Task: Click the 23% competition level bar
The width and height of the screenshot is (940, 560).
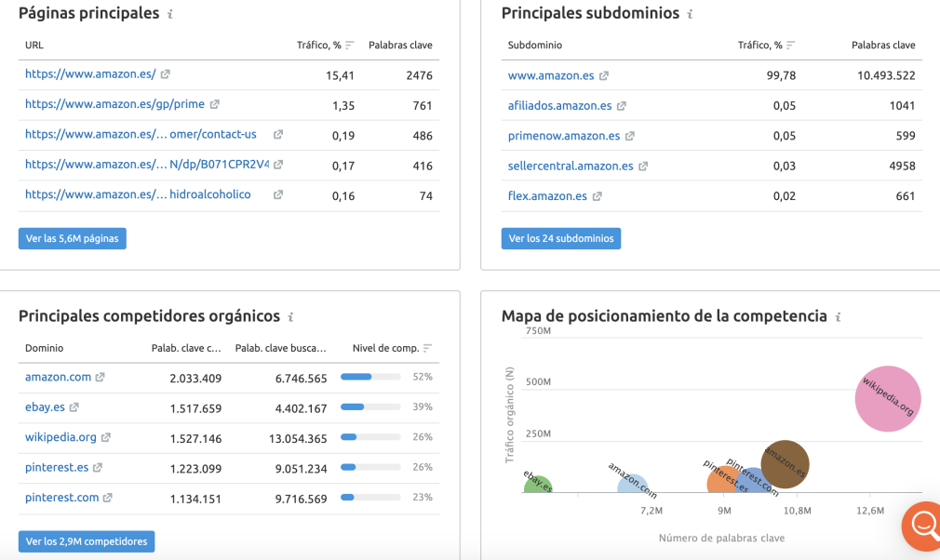Action: pos(370,498)
